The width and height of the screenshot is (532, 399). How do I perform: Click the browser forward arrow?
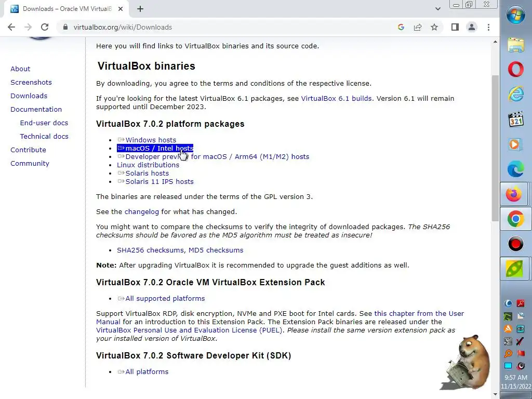pos(28,27)
